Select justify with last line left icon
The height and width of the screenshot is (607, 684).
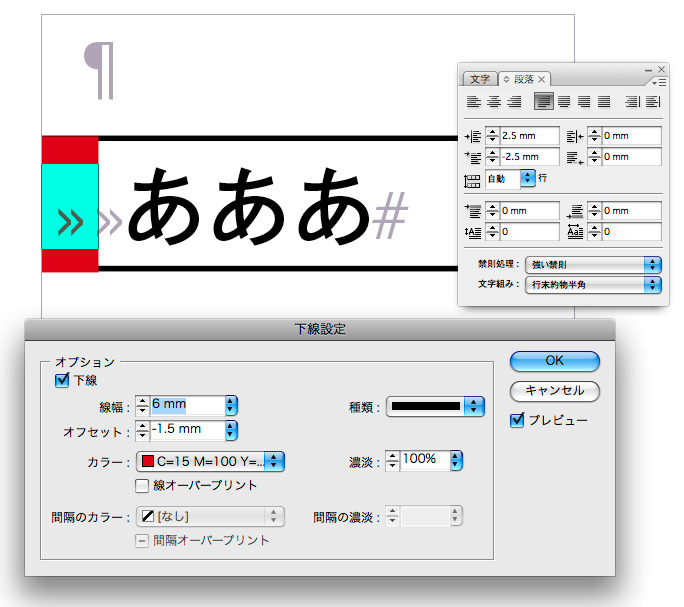(x=544, y=102)
